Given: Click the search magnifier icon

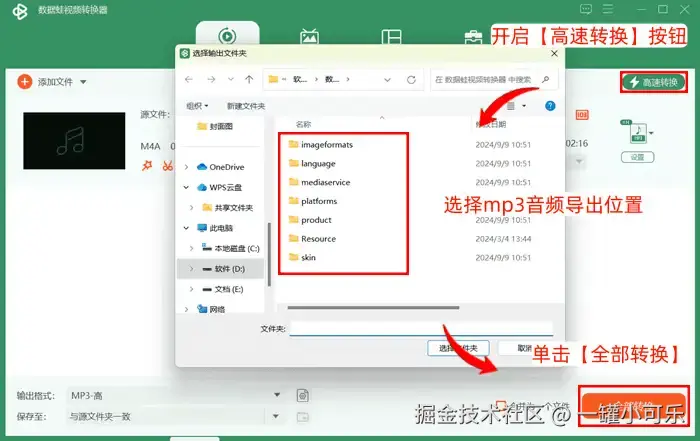Looking at the screenshot, I should pos(546,79).
